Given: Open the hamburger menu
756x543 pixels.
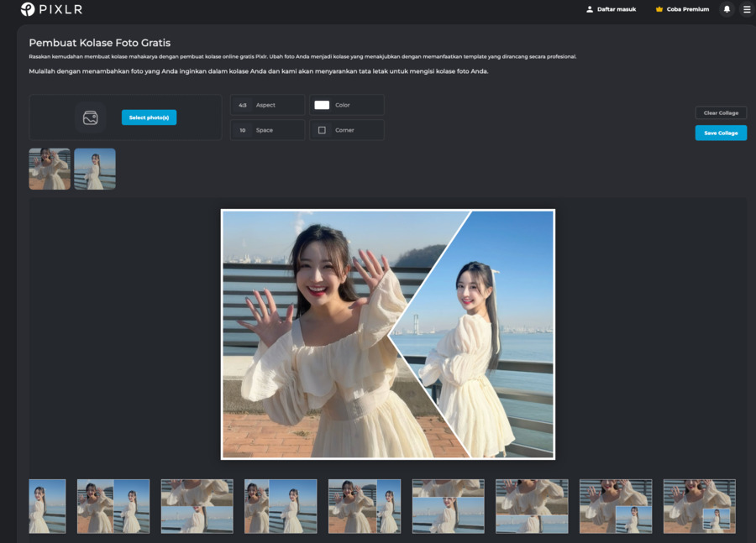Looking at the screenshot, I should click(x=747, y=9).
